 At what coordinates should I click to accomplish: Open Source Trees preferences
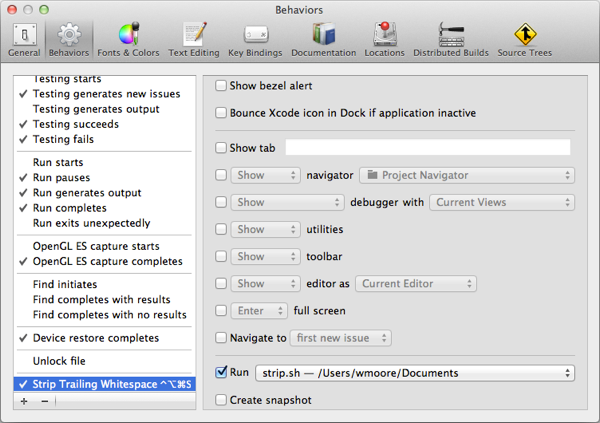click(x=526, y=39)
